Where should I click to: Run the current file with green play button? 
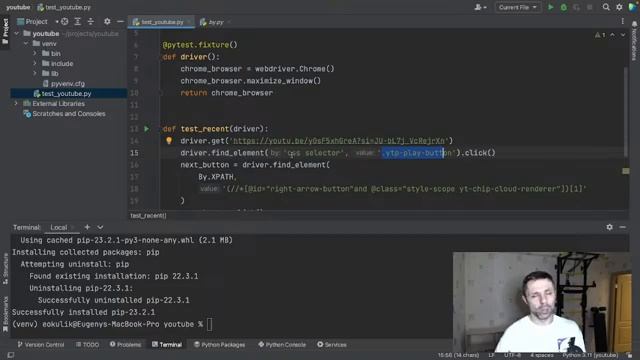(x=550, y=7)
